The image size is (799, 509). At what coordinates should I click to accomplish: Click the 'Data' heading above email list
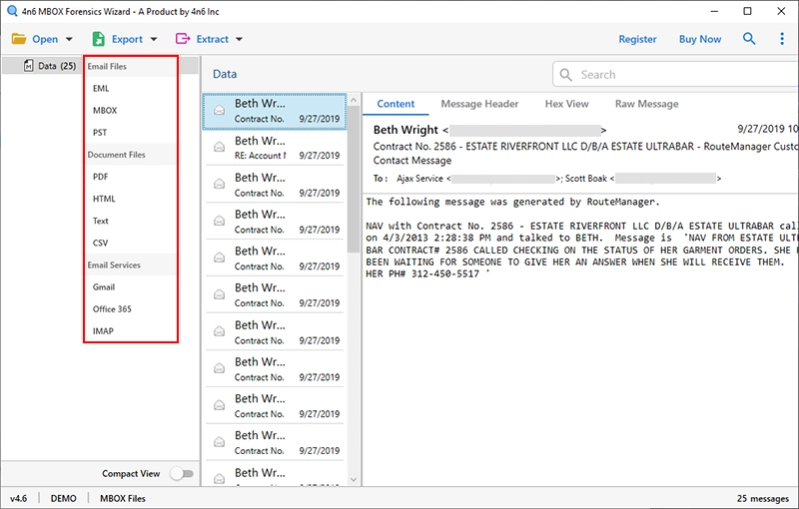pos(225,74)
